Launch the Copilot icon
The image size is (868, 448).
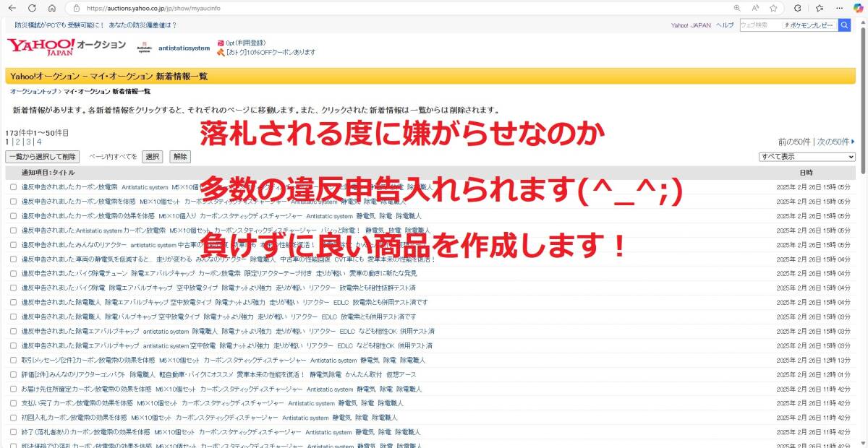(859, 8)
